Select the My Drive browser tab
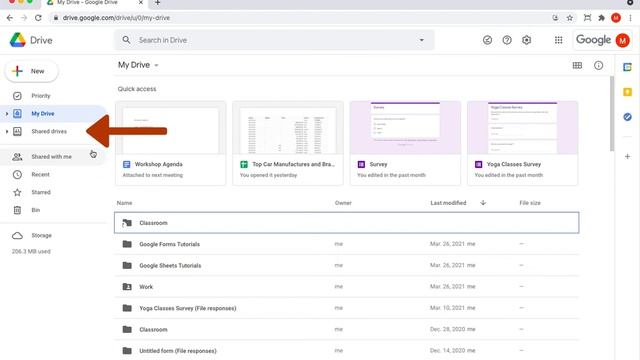Image resolution: width=640 pixels, height=360 pixels. [x=94, y=3]
